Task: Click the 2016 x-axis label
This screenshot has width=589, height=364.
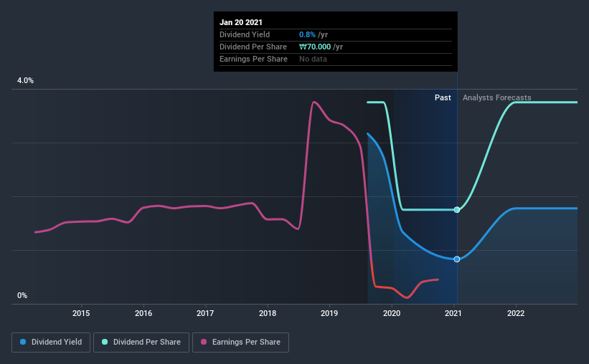Action: (x=143, y=313)
